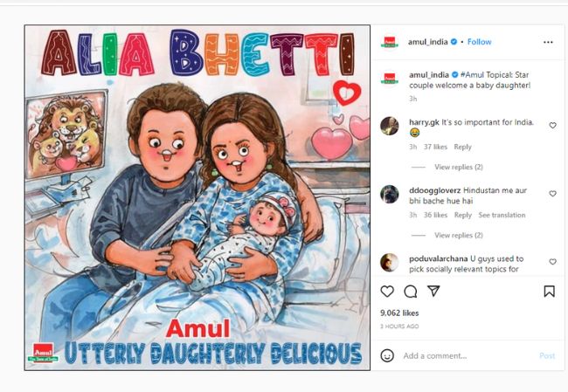
Task: Open the comment bubble icon
Action: click(410, 291)
